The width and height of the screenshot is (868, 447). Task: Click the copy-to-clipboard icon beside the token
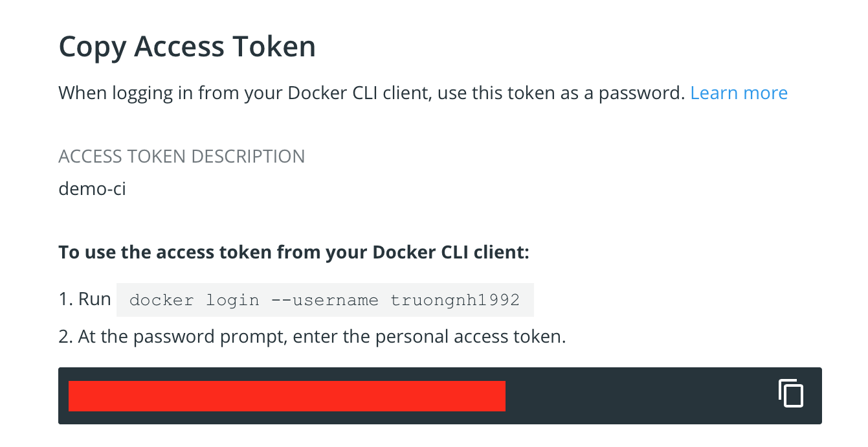coord(790,393)
